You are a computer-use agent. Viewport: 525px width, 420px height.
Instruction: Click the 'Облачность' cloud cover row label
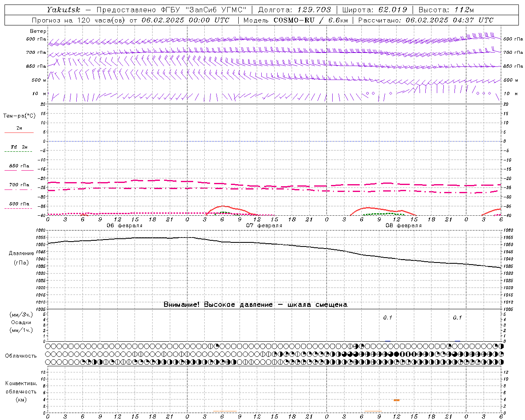(21, 356)
